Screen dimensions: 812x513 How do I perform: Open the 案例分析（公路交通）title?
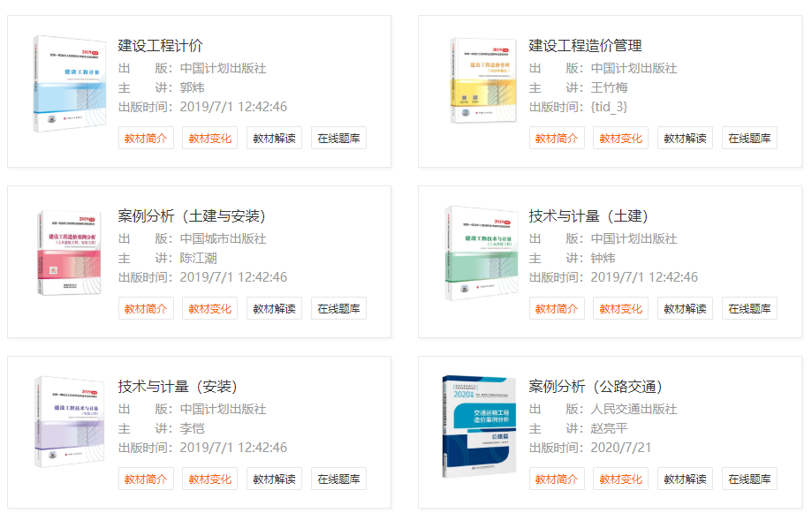(596, 386)
